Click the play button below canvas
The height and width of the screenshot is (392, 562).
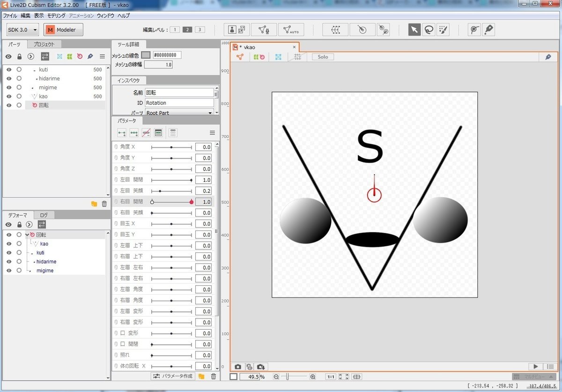point(535,367)
